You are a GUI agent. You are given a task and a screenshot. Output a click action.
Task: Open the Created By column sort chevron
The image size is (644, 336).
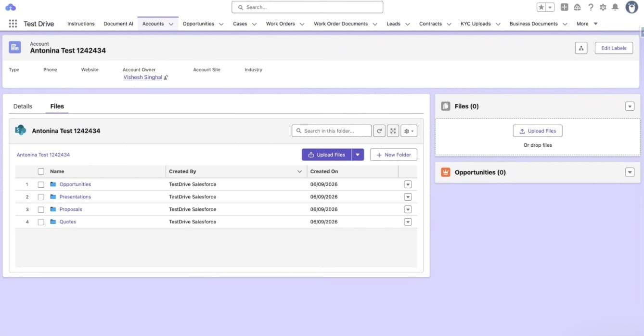pos(299,171)
